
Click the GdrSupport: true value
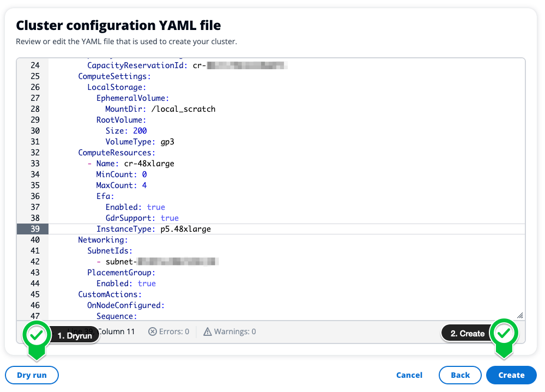169,218
